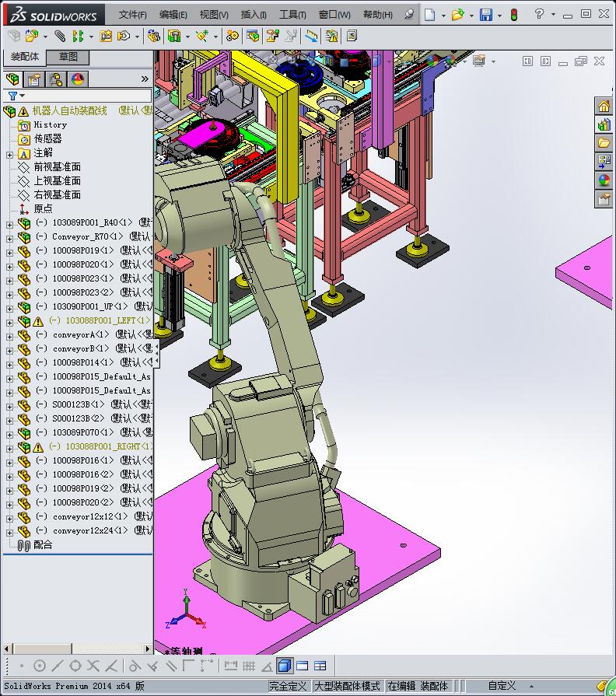The width and height of the screenshot is (616, 696).
Task: Click the Linear Component Pattern icon
Action: [78, 36]
